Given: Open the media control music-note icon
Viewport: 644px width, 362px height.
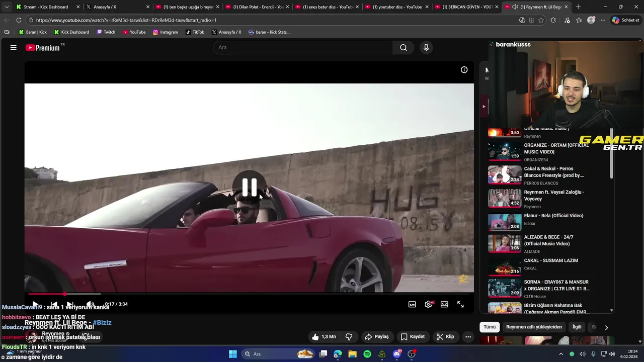Looking at the screenshot, I should [x=568, y=20].
